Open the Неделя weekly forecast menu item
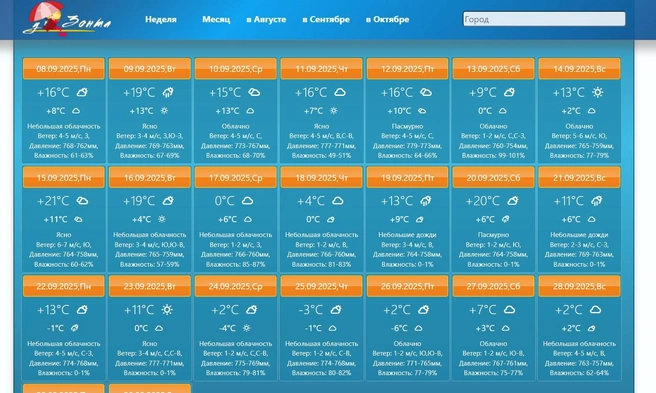 pos(161,19)
